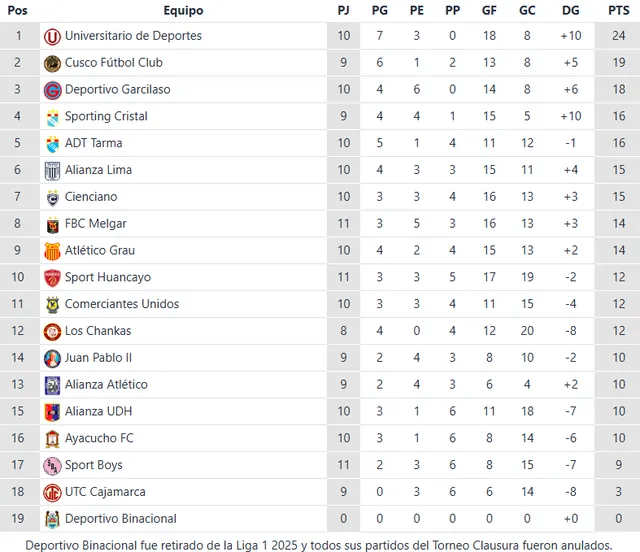Screen dimensions: 640x552
Task: Click the Pos column header
Action: click(18, 11)
